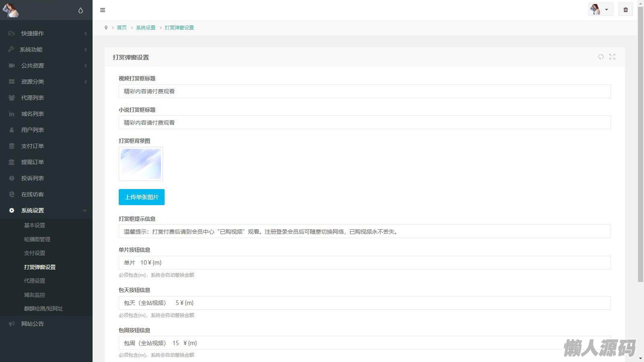Click the 上传单张图片 upload button

pyautogui.click(x=141, y=197)
